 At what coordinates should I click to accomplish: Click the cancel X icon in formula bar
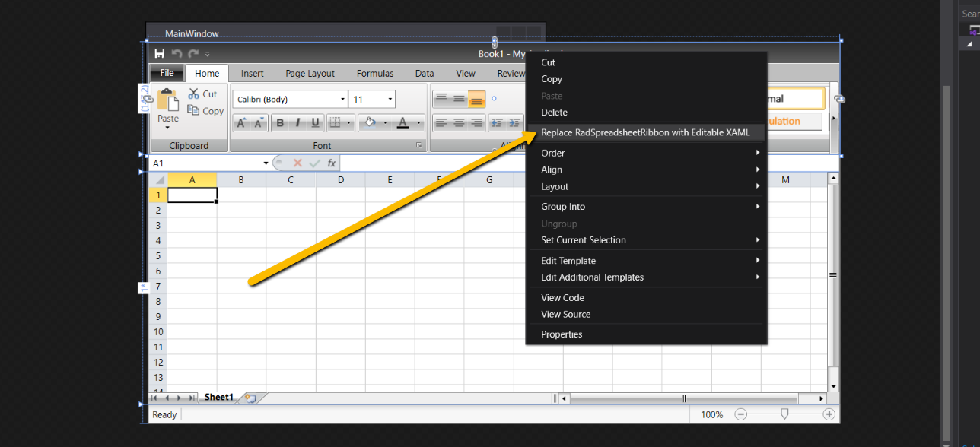coord(297,163)
